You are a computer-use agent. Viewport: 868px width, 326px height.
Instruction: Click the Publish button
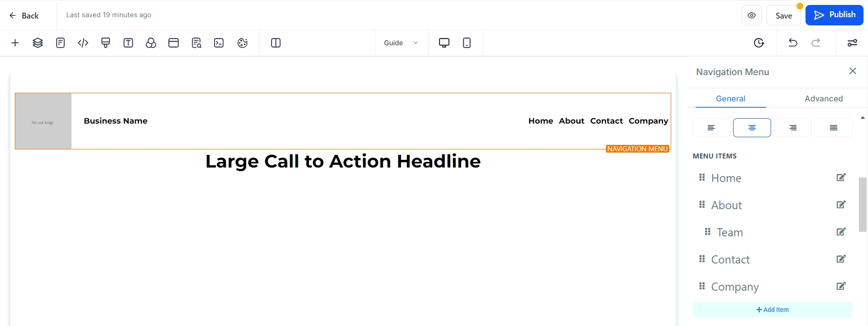(834, 15)
